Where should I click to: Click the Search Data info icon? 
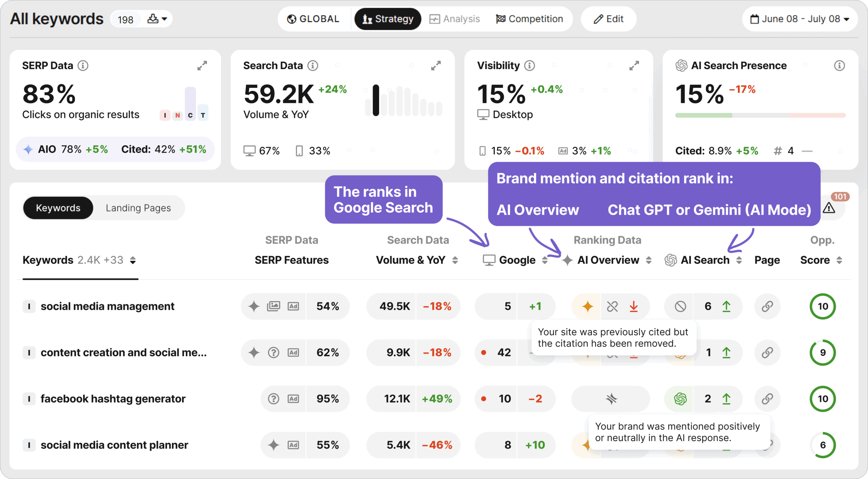(313, 65)
